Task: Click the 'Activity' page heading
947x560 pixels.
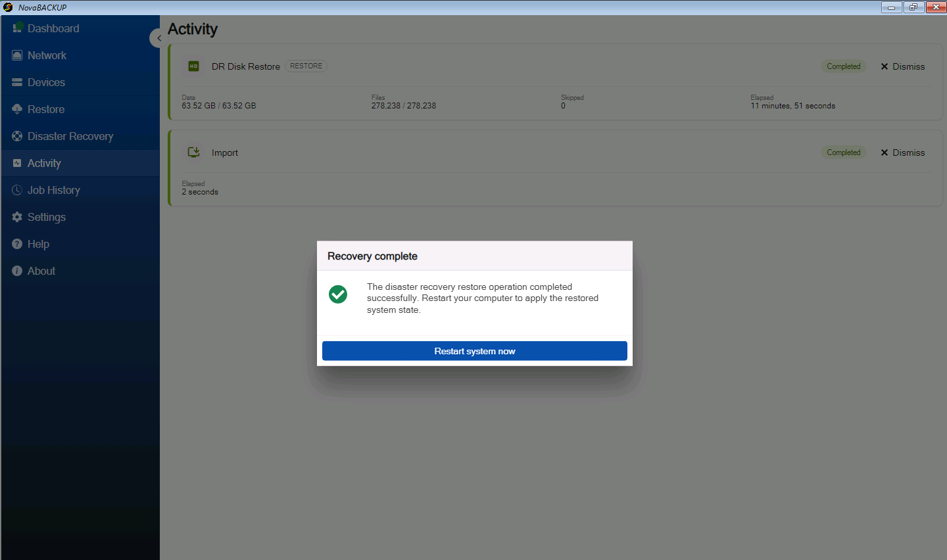Action: [x=193, y=29]
